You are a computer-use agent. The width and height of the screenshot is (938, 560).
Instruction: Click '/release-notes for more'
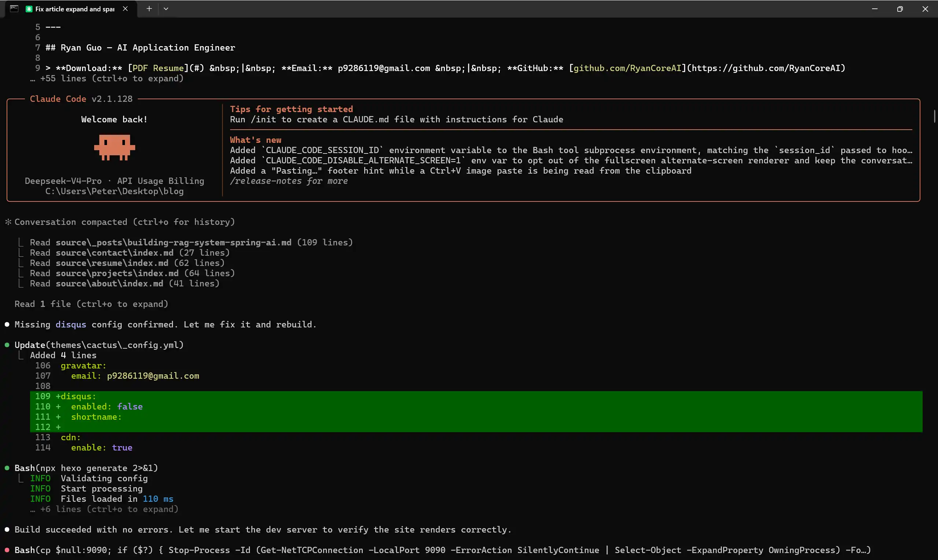[x=289, y=181]
